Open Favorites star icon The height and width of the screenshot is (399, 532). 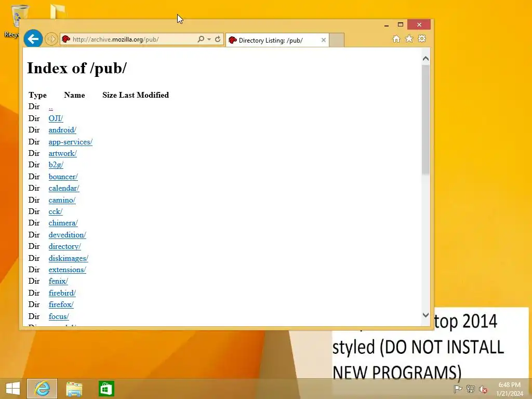(x=409, y=38)
